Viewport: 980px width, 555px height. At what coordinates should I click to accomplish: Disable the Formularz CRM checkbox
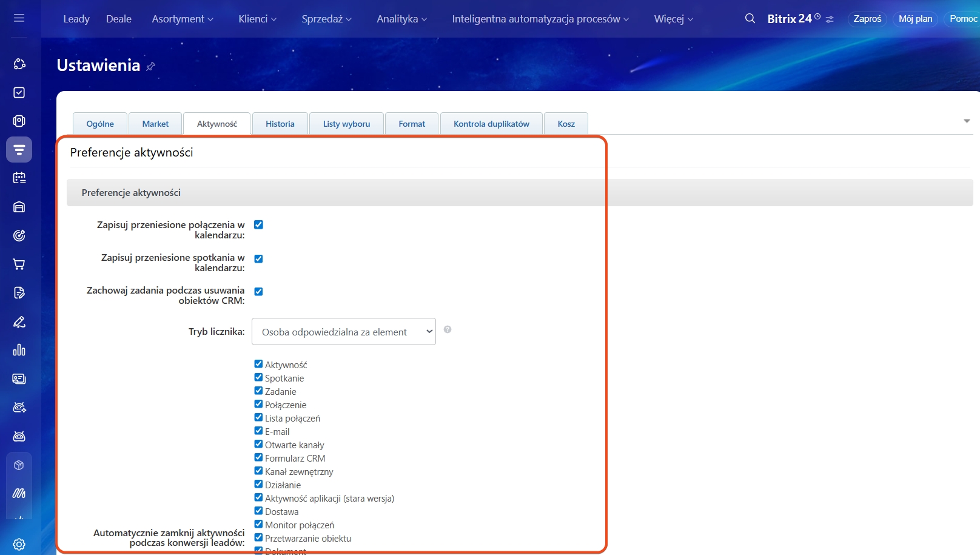tap(258, 457)
